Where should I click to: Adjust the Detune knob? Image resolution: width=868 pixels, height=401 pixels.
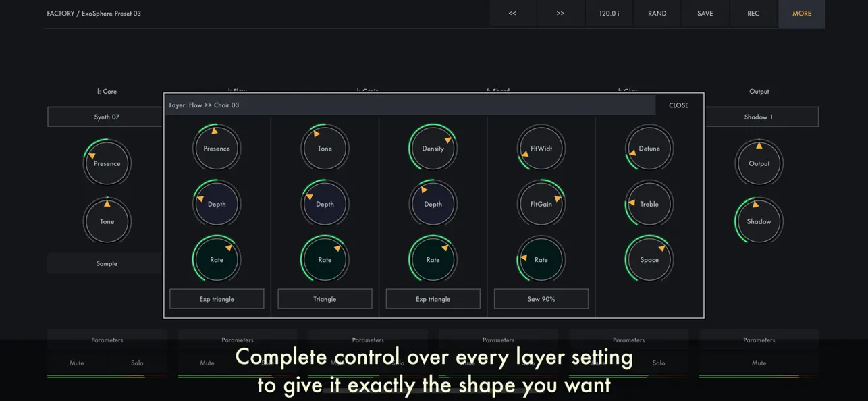pos(649,148)
